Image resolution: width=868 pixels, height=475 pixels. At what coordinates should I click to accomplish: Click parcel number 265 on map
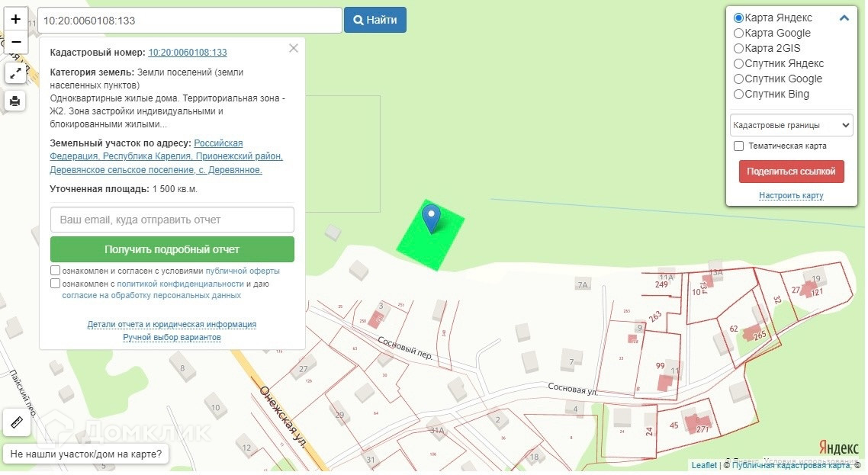coord(760,335)
